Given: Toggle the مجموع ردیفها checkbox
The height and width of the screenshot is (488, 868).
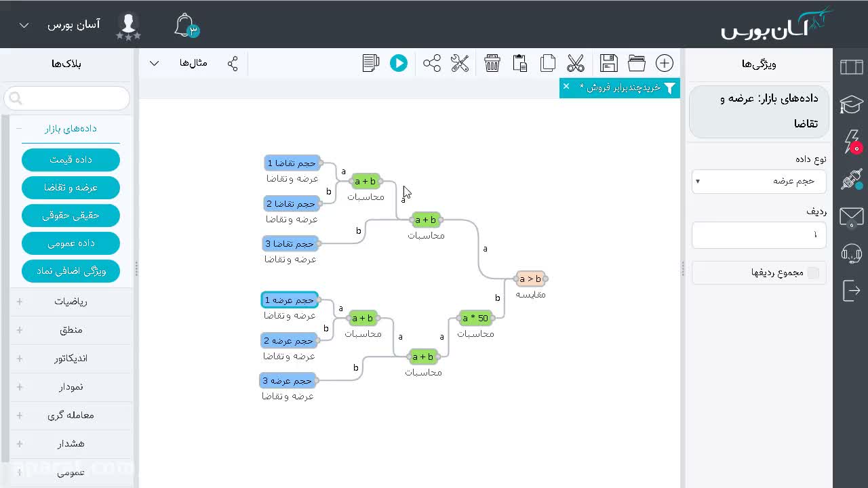Looking at the screenshot, I should tap(813, 272).
